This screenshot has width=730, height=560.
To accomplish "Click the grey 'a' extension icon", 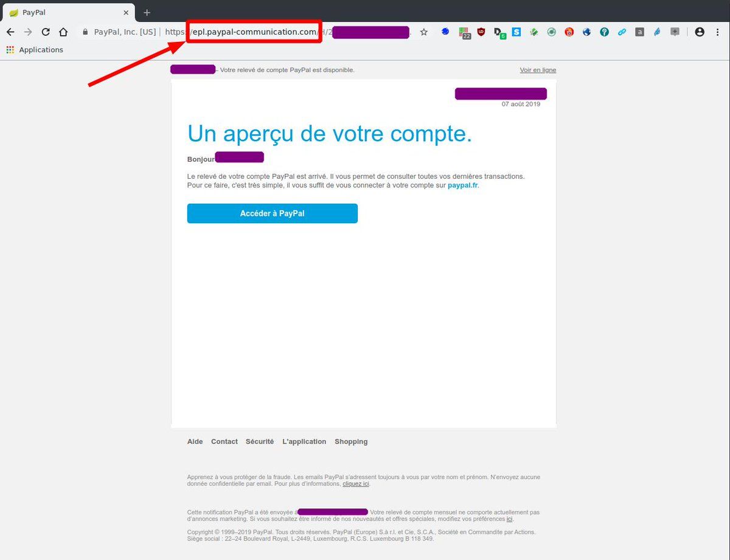I will tap(639, 32).
